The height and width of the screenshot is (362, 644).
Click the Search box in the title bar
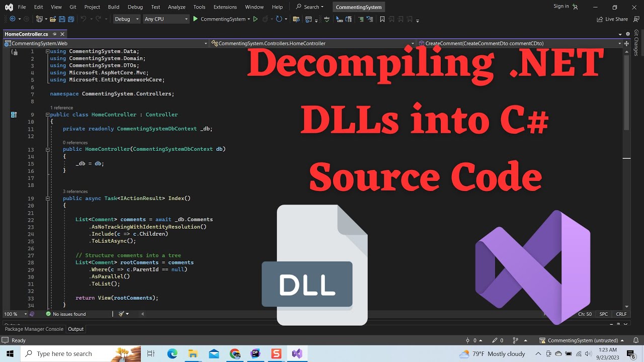click(309, 7)
